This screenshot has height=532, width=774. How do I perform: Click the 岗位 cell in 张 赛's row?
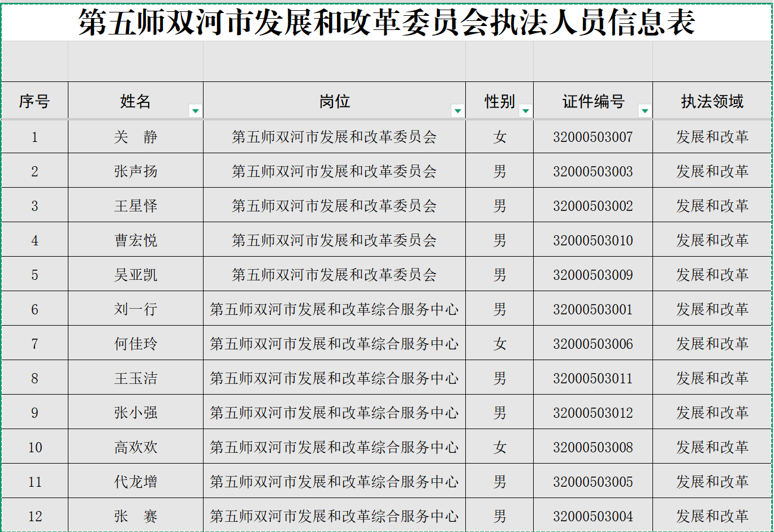[335, 516]
